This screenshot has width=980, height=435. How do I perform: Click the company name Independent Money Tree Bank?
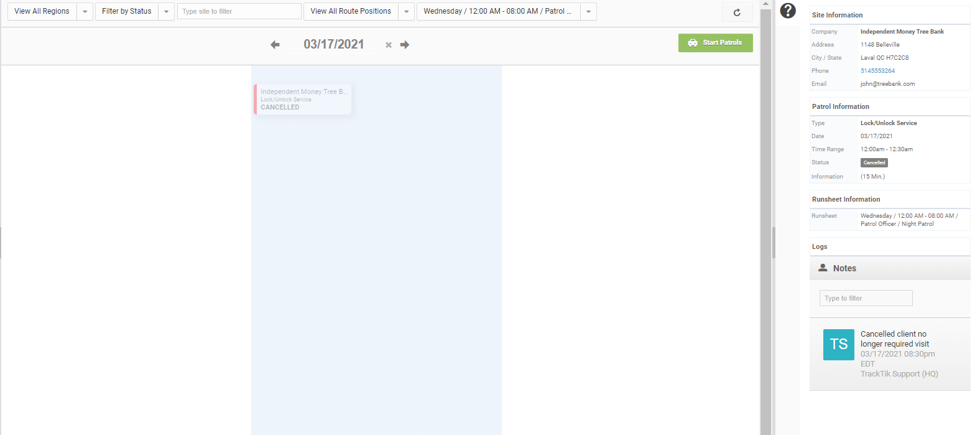(x=902, y=32)
